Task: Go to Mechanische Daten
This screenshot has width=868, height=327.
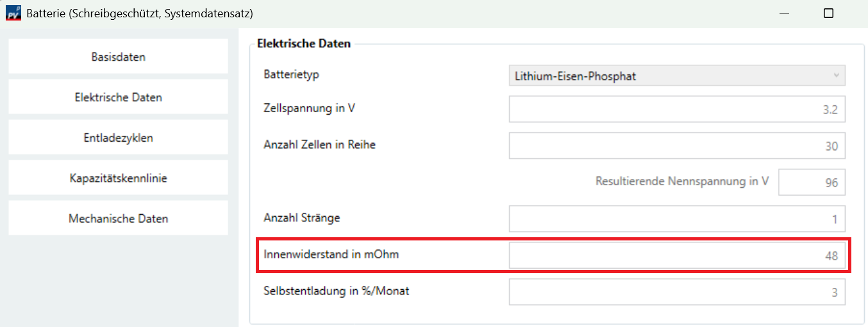Action: click(x=118, y=219)
